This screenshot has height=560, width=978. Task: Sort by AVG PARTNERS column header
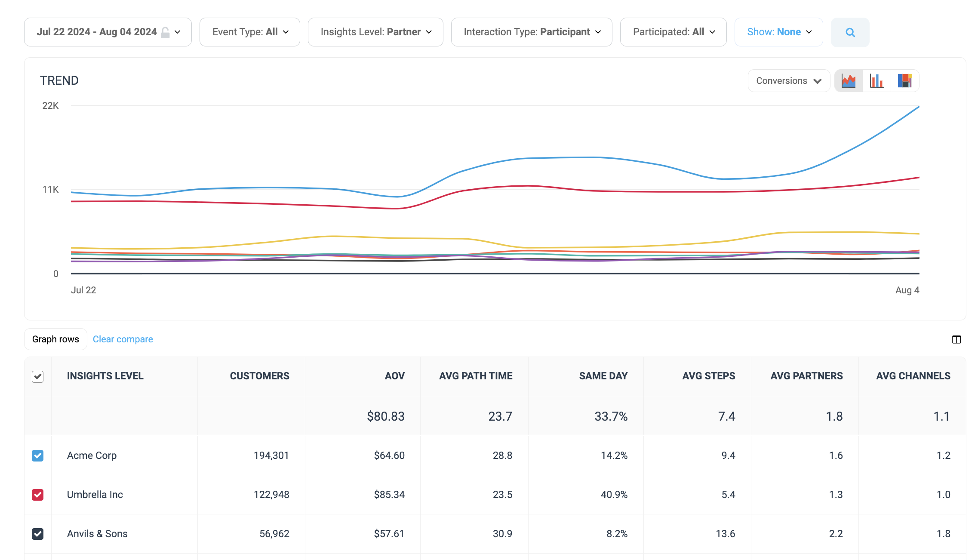(x=807, y=376)
